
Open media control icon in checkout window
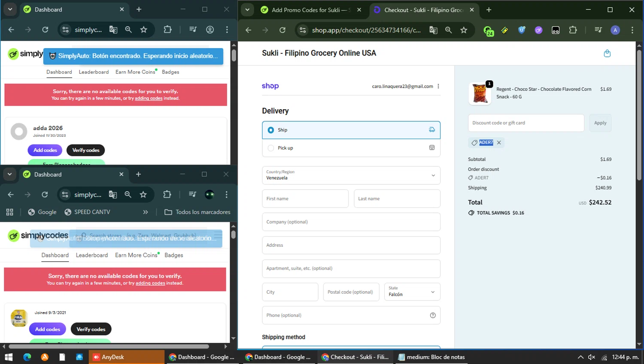click(x=598, y=30)
